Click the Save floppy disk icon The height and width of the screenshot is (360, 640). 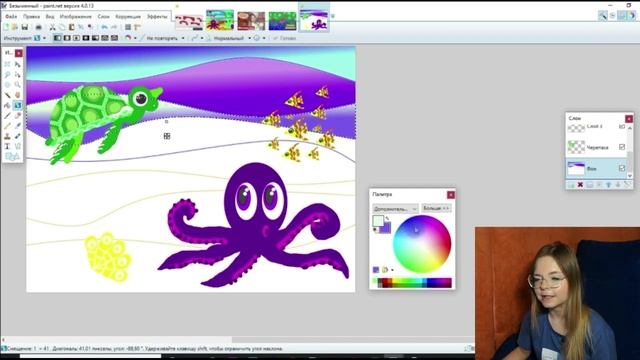(x=24, y=27)
